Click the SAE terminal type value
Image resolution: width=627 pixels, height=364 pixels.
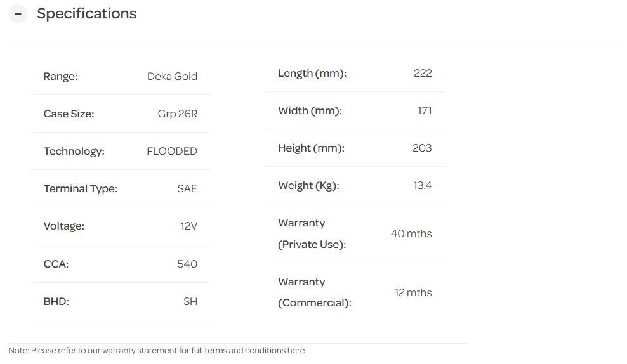coord(187,189)
